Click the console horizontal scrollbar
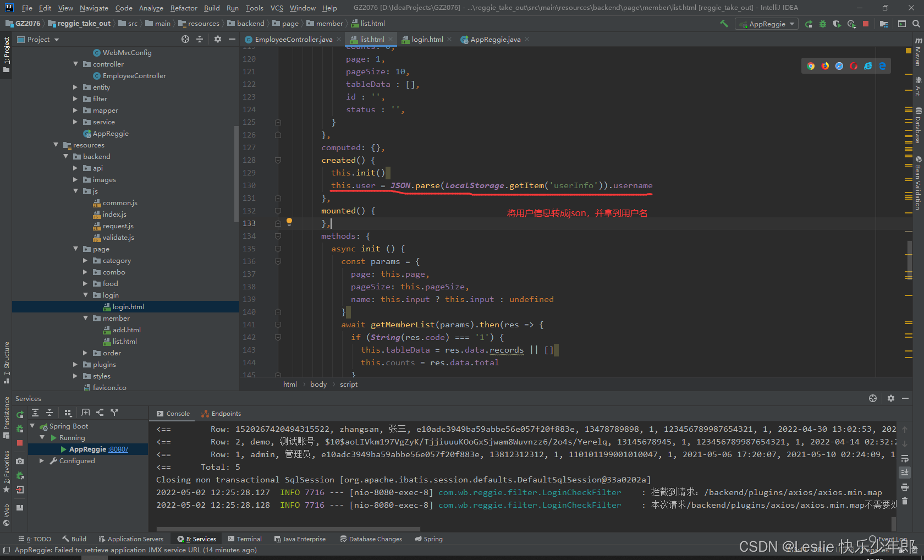Image resolution: width=924 pixels, height=560 pixels. click(288, 529)
